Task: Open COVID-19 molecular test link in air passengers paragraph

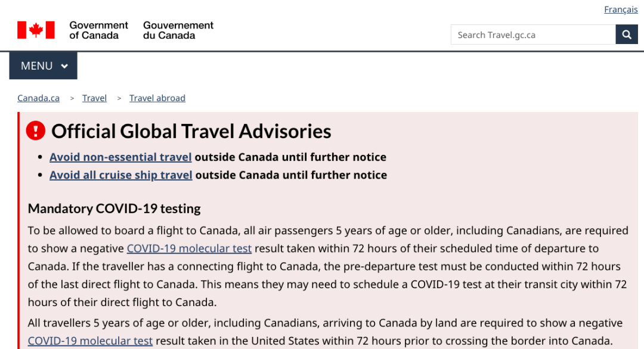Action: 189,248
